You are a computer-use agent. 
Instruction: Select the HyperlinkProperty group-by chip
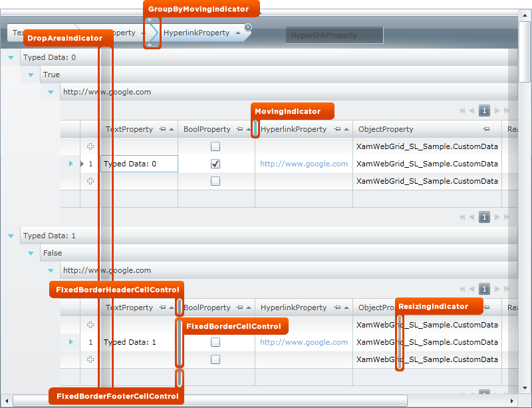196,33
